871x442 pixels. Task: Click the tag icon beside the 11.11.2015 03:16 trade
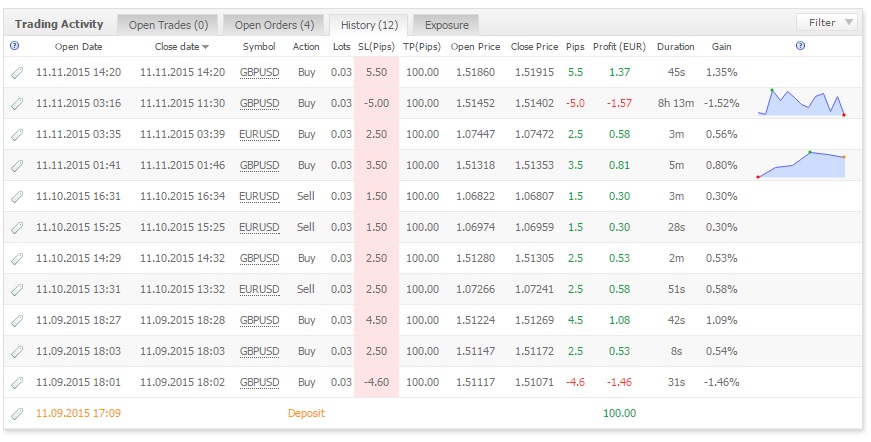[x=17, y=103]
